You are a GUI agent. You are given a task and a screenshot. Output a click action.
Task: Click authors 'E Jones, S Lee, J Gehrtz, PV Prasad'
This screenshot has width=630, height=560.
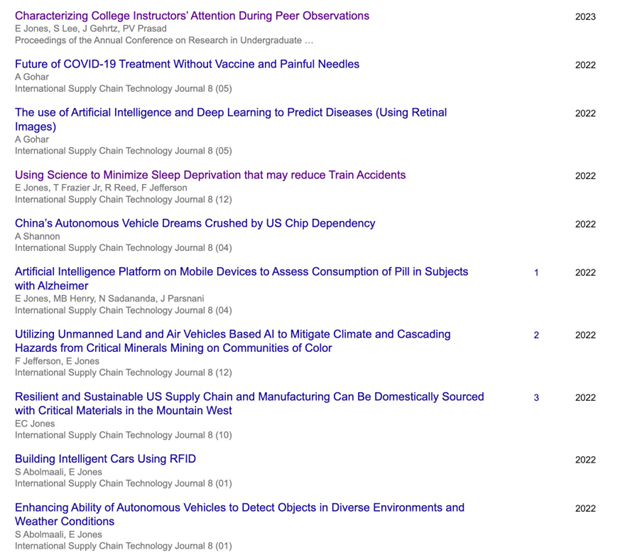91,29
